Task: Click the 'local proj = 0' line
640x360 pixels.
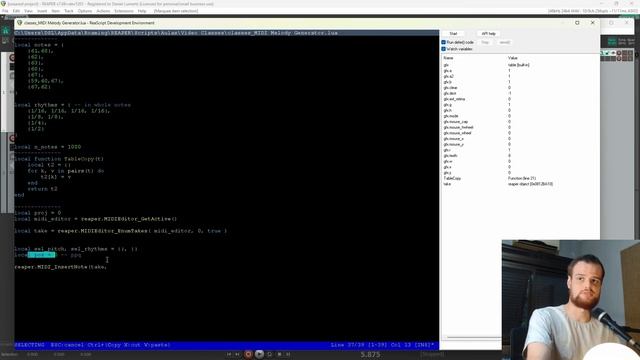Action: tap(38, 213)
